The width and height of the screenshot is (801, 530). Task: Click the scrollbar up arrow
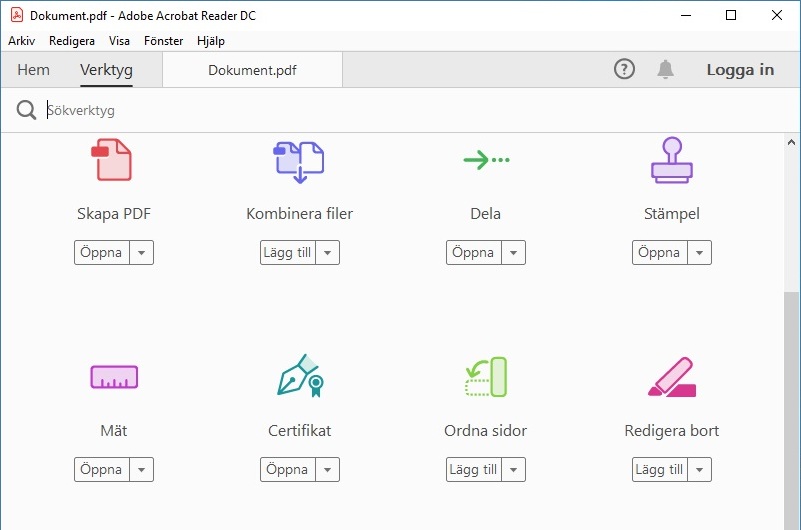[791, 142]
